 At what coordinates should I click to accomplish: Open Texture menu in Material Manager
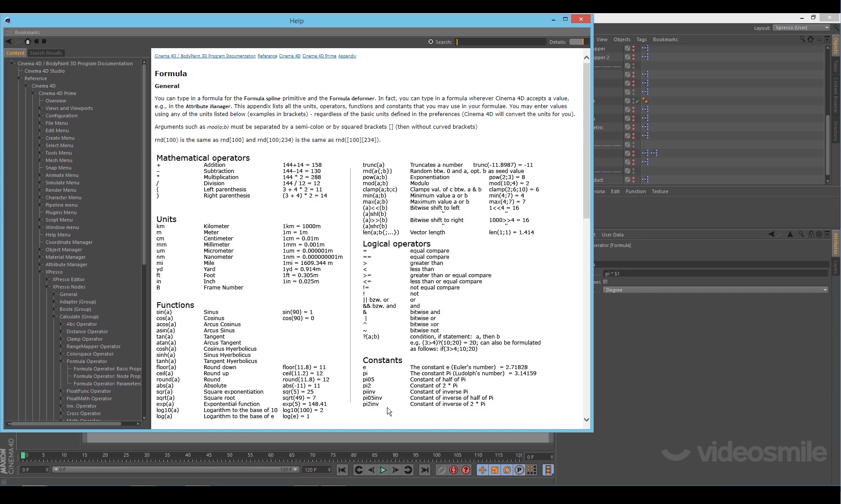point(660,191)
